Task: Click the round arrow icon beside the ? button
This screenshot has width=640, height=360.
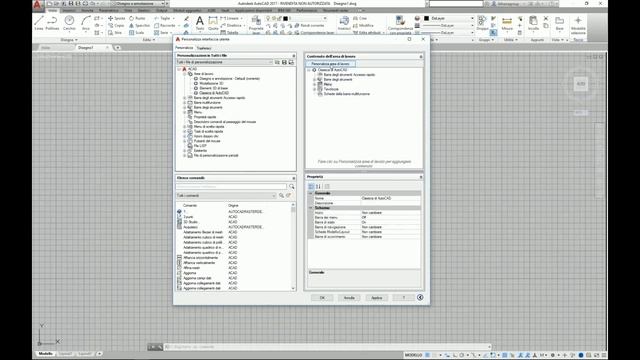Action: tap(420, 298)
